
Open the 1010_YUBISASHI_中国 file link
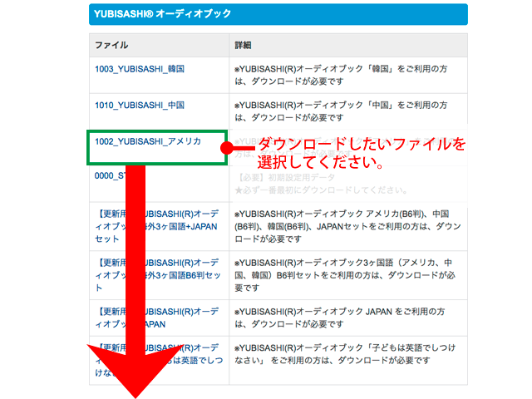[140, 106]
